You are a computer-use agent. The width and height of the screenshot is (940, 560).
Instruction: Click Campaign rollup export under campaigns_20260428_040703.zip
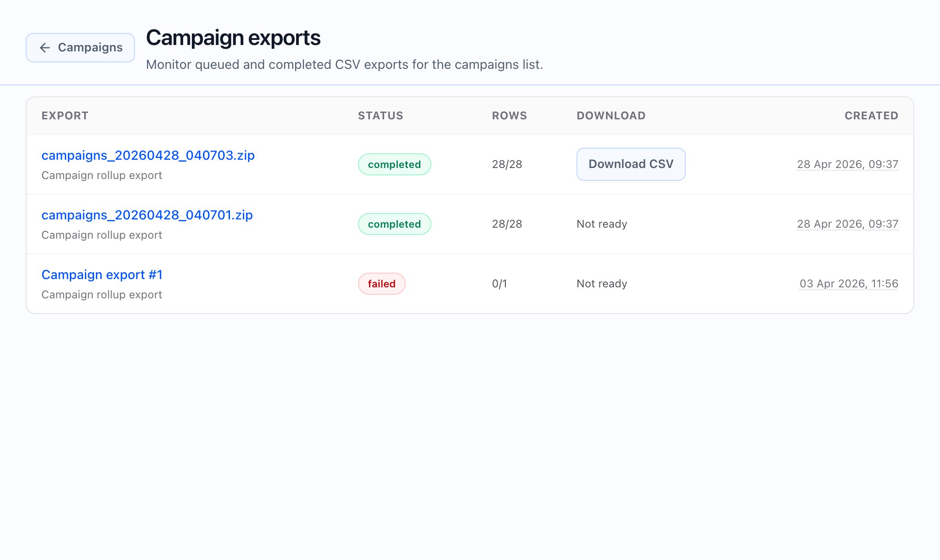click(x=101, y=175)
